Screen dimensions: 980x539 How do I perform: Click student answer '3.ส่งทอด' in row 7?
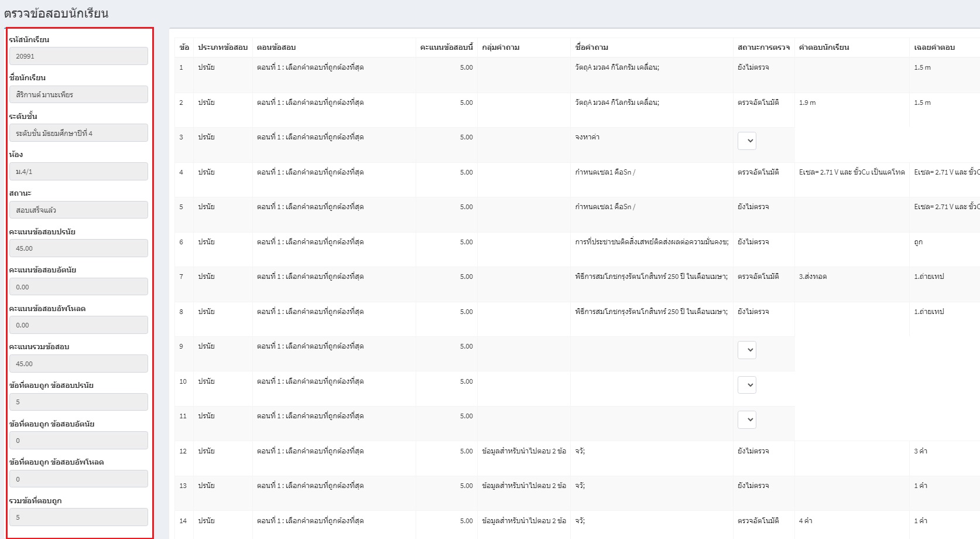coord(813,277)
